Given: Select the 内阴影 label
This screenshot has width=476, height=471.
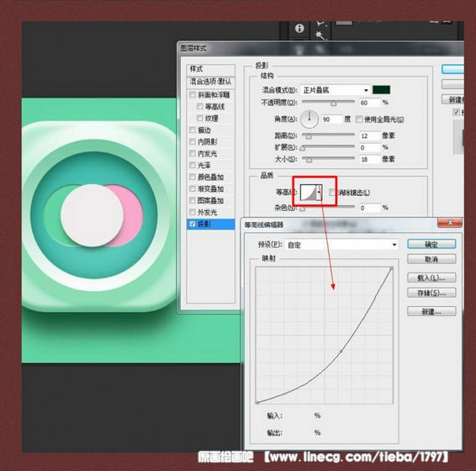Looking at the screenshot, I should [208, 142].
